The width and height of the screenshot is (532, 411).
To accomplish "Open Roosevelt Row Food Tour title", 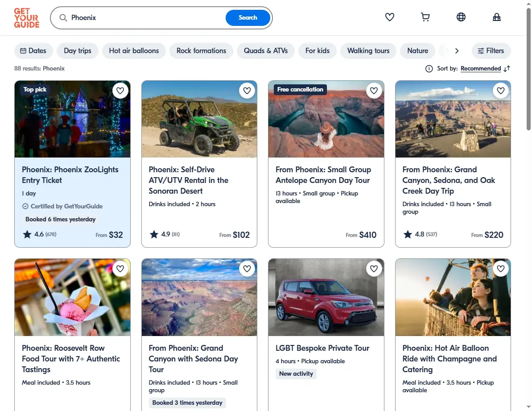I will [x=71, y=359].
